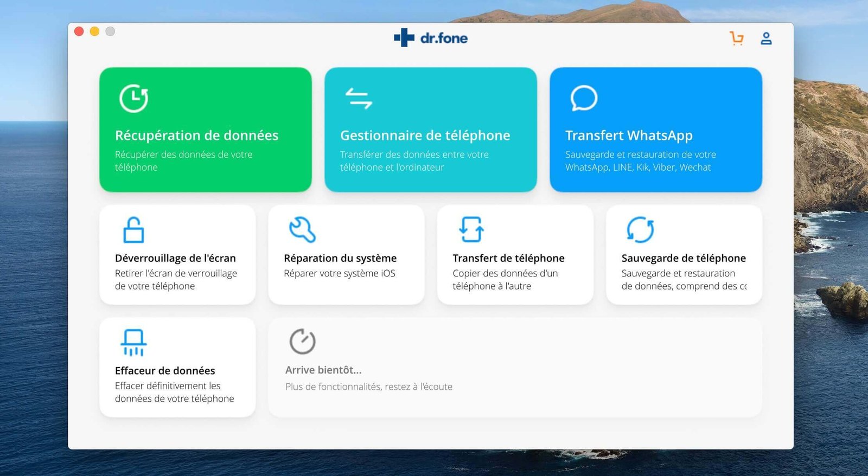Viewport: 868px width, 476px height.
Task: Open Transfert WhatsApp title
Action: pyautogui.click(x=629, y=136)
